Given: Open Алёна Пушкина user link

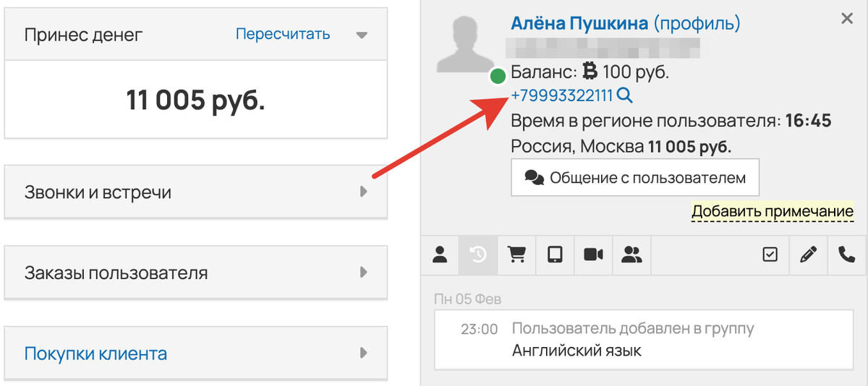Looking at the screenshot, I should (579, 24).
